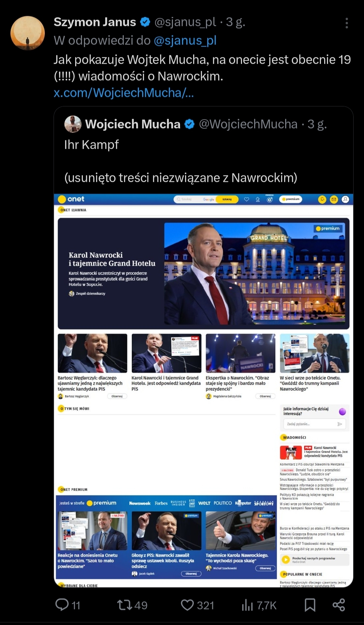Tap the reply comment icon
364x625 pixels.
pos(62,605)
